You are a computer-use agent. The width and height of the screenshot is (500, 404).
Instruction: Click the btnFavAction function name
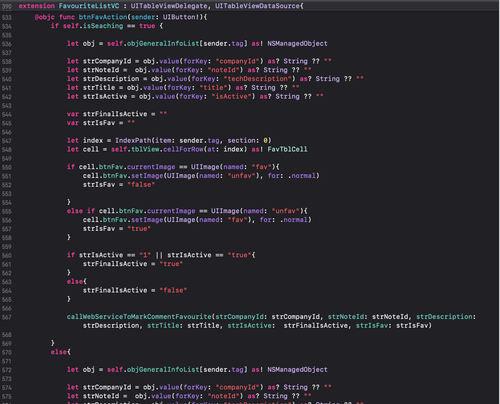tap(103, 17)
